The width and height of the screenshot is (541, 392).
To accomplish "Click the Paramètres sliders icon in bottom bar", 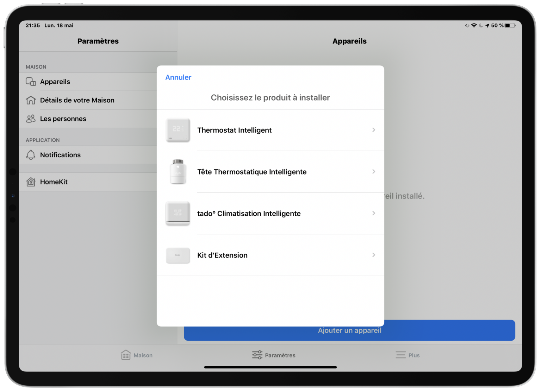I will 257,355.
